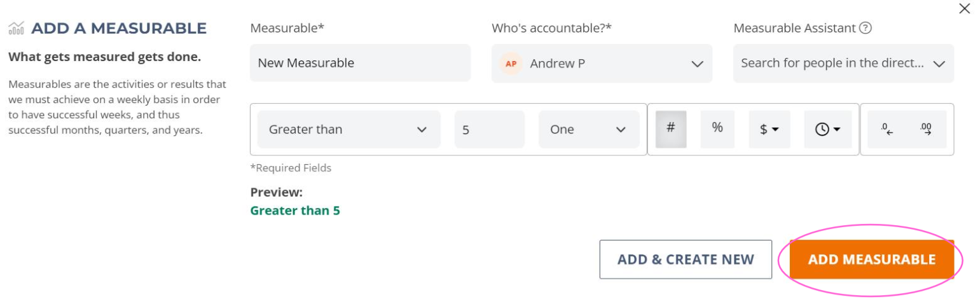Click the increase decimal places icon
The image size is (980, 304).
(x=926, y=129)
